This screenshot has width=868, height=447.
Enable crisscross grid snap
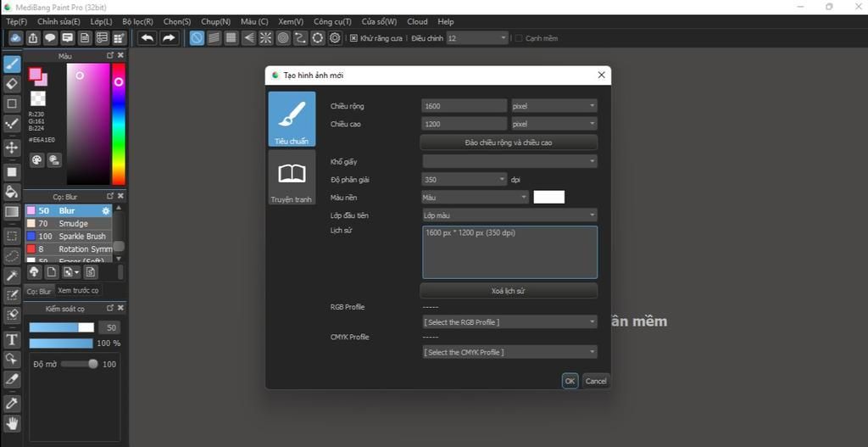click(231, 38)
